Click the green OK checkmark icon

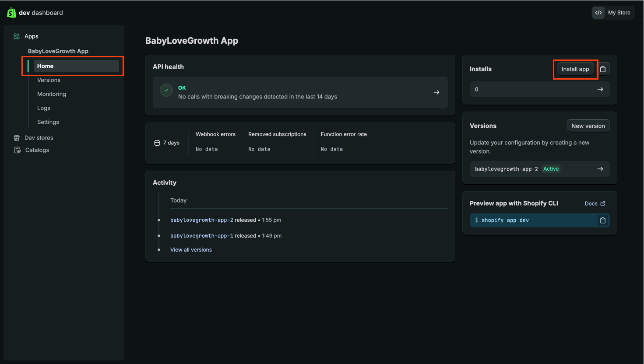tap(166, 90)
